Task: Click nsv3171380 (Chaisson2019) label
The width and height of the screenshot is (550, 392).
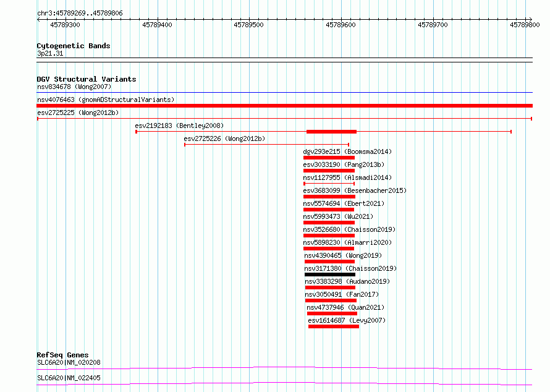Action: coord(350,268)
